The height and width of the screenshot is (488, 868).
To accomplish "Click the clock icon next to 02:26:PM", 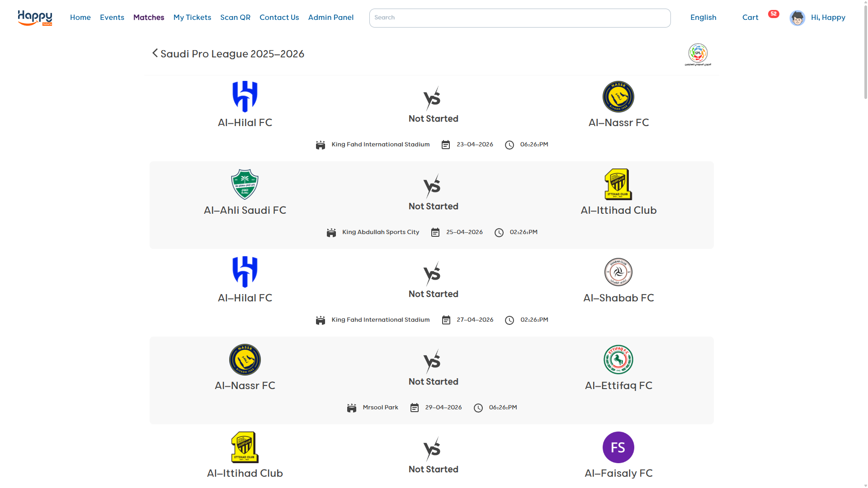I will coord(499,232).
